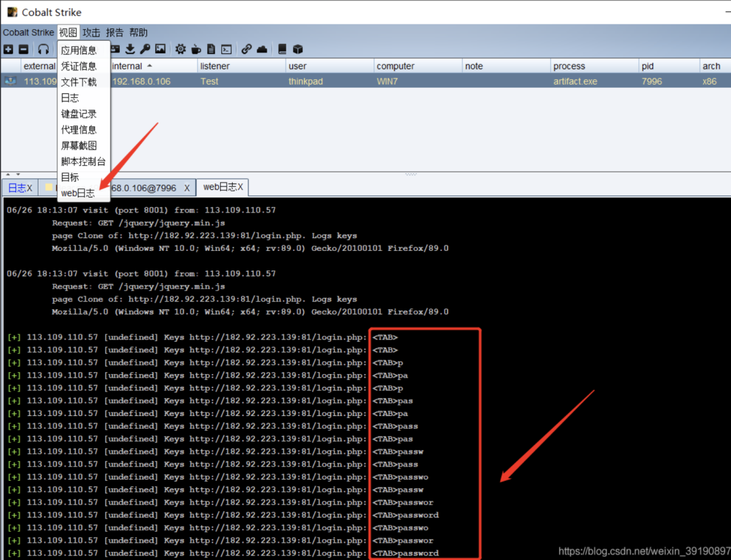Screen dimensions: 731x560
Task: Select the 192.168.0.106 internal IP cell
Action: (141, 82)
